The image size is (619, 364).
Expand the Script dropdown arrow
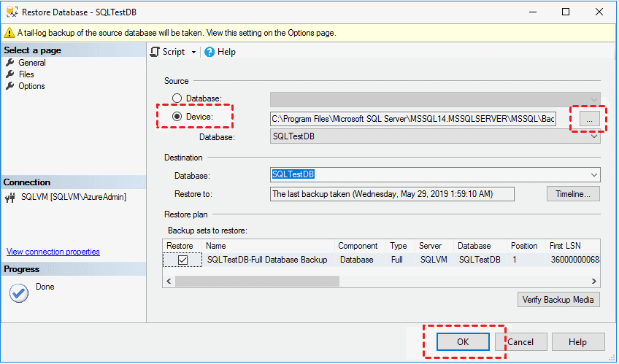click(x=193, y=52)
